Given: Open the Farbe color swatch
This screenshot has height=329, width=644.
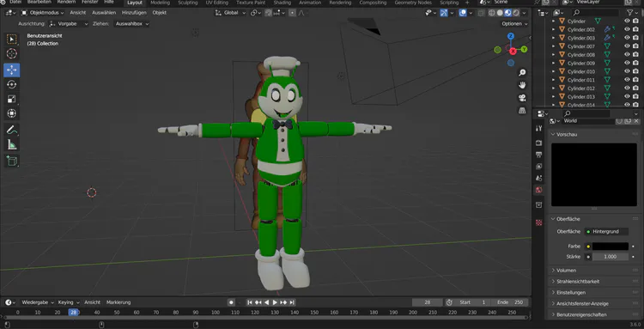Looking at the screenshot, I should [x=611, y=247].
